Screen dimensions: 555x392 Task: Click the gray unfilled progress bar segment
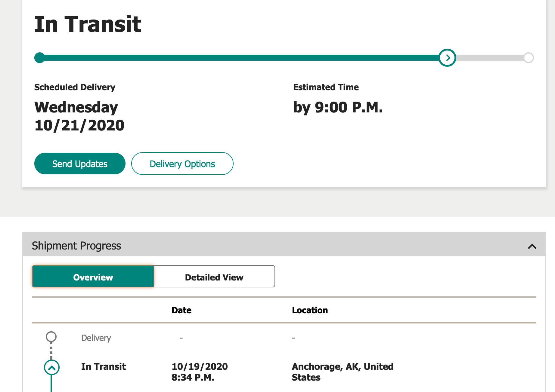490,58
